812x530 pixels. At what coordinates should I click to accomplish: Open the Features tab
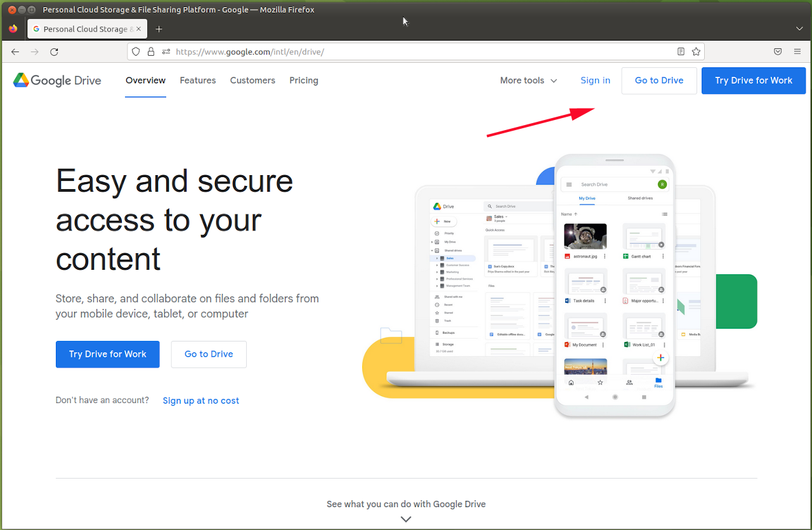198,81
